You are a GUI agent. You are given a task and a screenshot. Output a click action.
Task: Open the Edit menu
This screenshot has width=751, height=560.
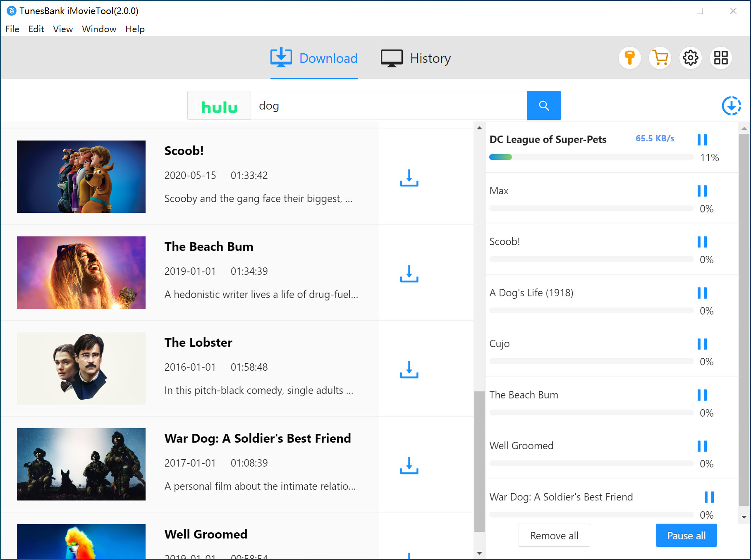click(x=36, y=29)
